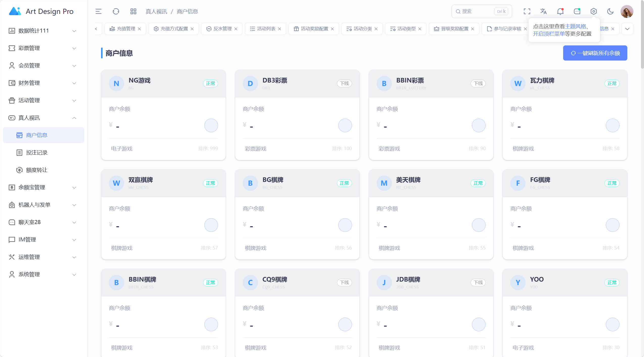The image size is (644, 357).
Task: Open the chat window icon
Action: pyautogui.click(x=577, y=11)
